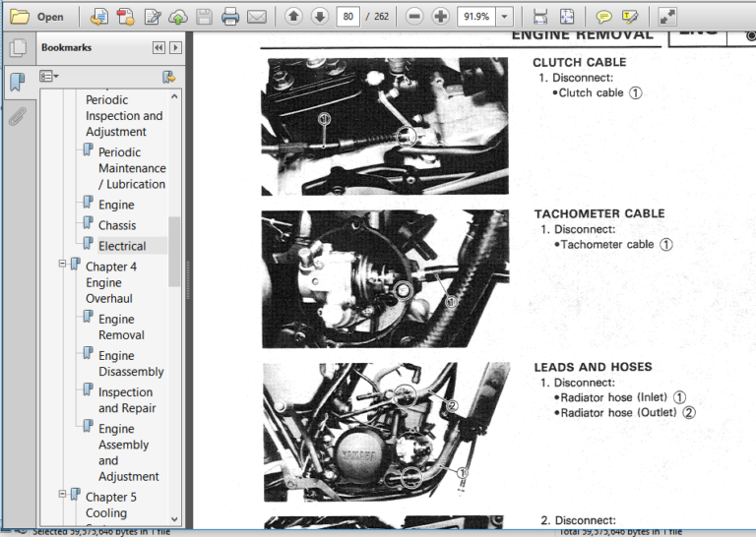Add a sticky note comment
756x537 pixels.
point(603,17)
